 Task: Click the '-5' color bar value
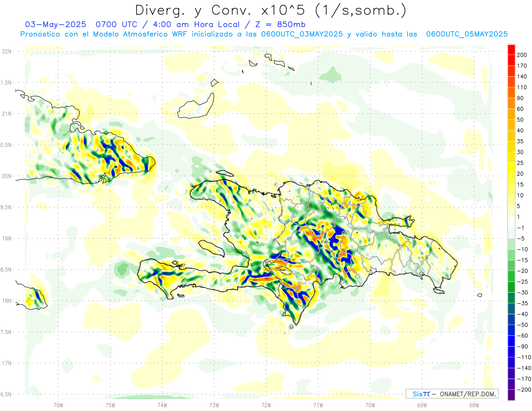pyautogui.click(x=522, y=239)
